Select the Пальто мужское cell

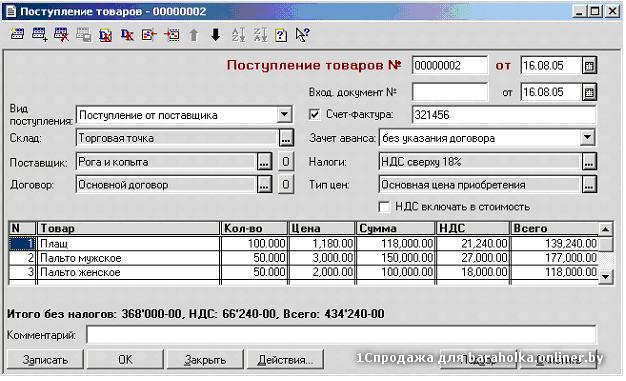(x=128, y=258)
